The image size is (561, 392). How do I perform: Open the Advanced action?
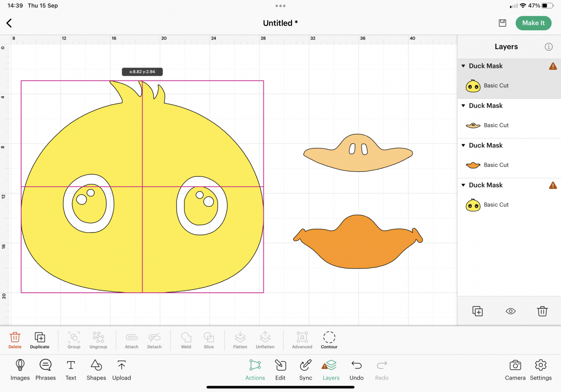pyautogui.click(x=302, y=341)
